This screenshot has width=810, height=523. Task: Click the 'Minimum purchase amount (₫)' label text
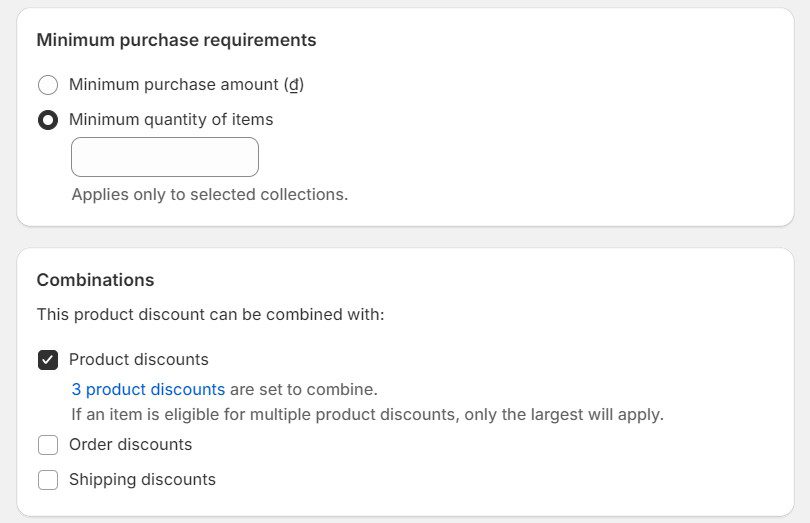coord(186,85)
